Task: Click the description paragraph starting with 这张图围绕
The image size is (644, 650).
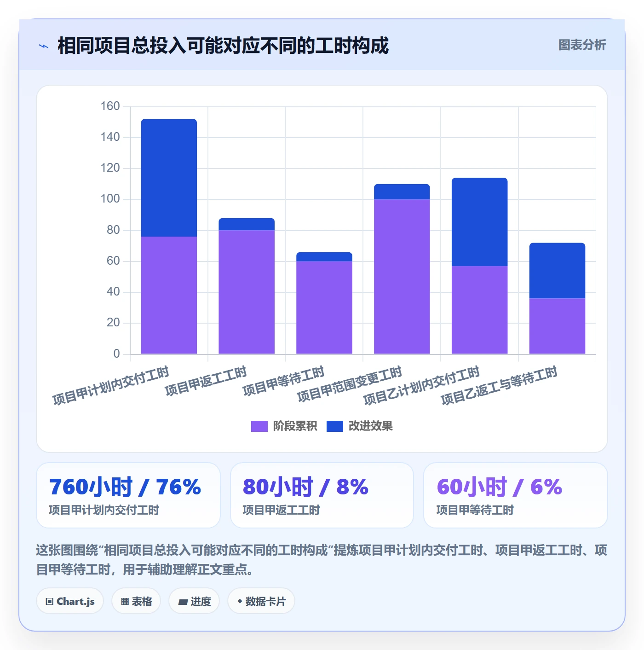Action: [x=322, y=560]
